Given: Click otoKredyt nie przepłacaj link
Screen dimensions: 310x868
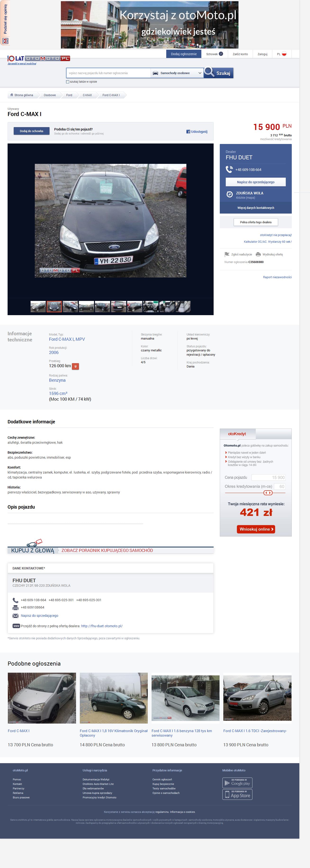Looking at the screenshot, I should [276, 235].
